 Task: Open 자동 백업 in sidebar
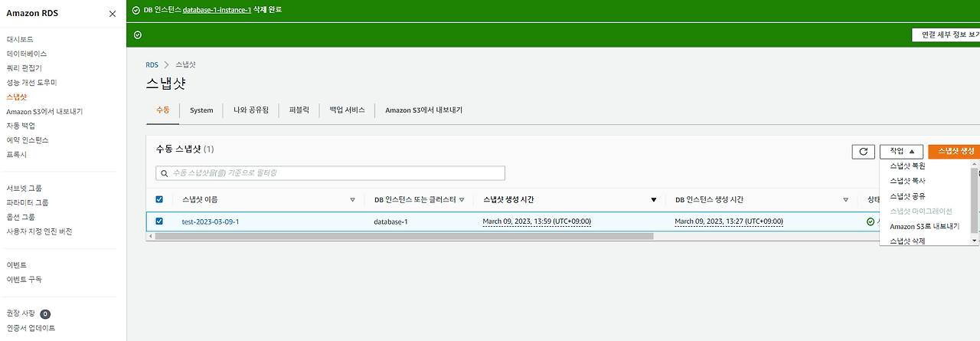coord(21,126)
